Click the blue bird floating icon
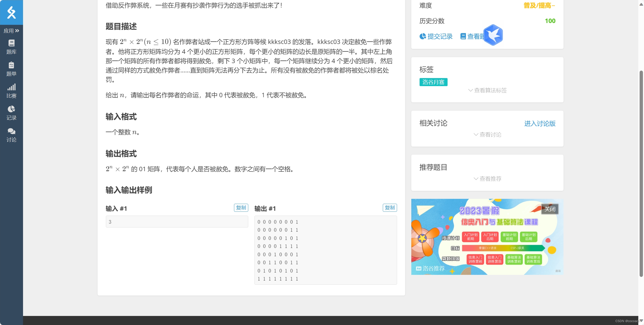644x325 pixels. coord(493,35)
